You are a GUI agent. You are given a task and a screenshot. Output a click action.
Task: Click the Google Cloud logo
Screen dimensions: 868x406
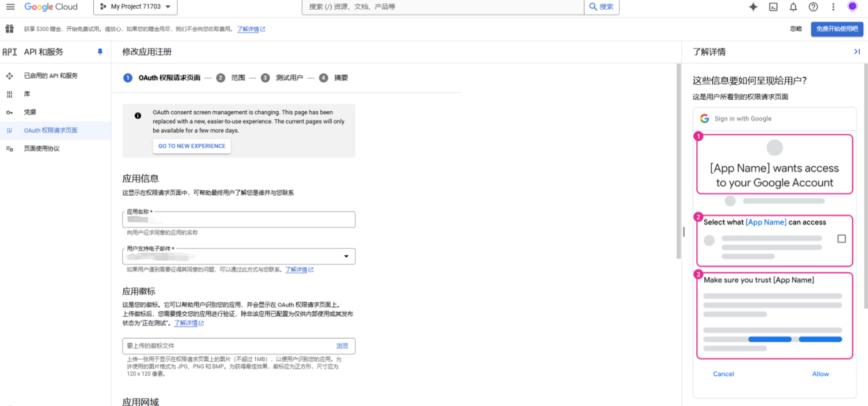(51, 7)
